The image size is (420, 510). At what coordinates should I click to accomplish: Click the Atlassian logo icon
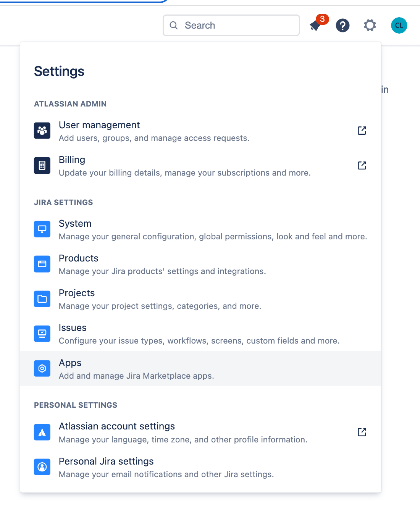[x=42, y=432]
